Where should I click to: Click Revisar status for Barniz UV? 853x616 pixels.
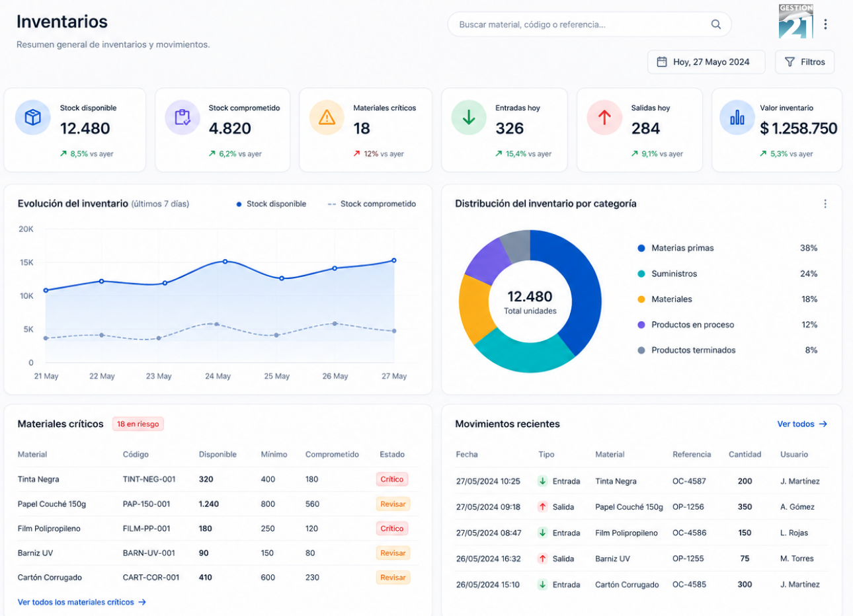click(393, 553)
